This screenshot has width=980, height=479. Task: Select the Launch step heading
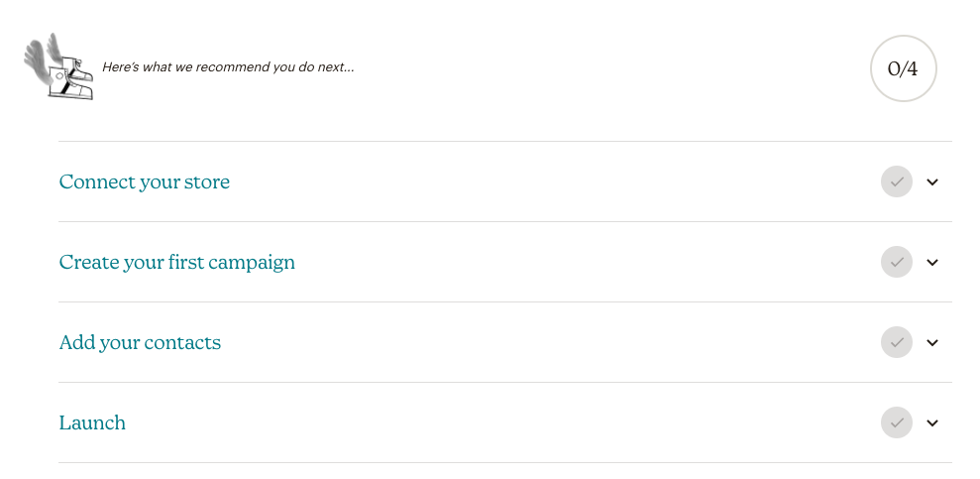tap(92, 423)
